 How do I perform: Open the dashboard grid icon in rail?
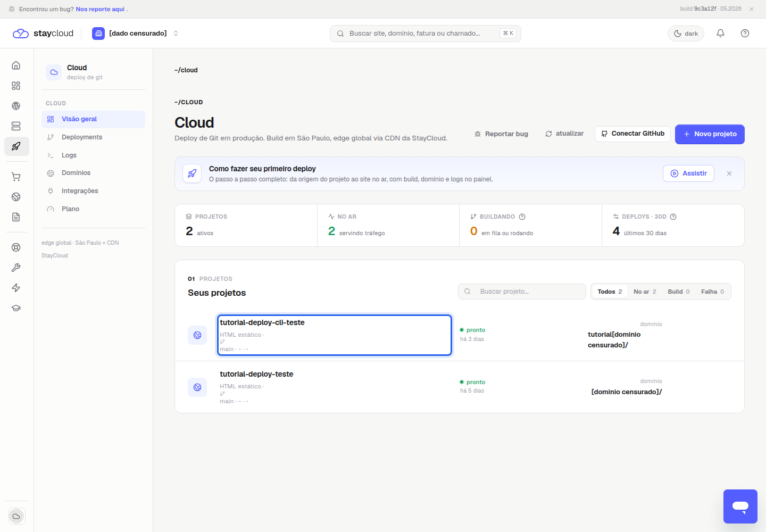pos(16,86)
